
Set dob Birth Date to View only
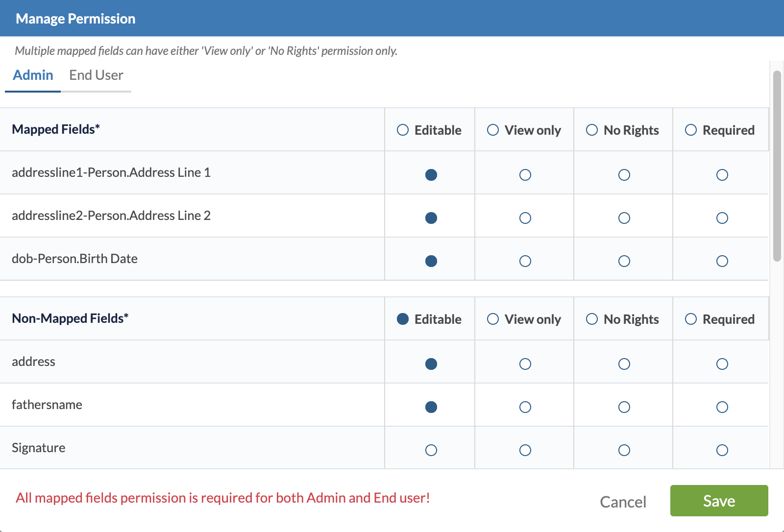pos(525,261)
